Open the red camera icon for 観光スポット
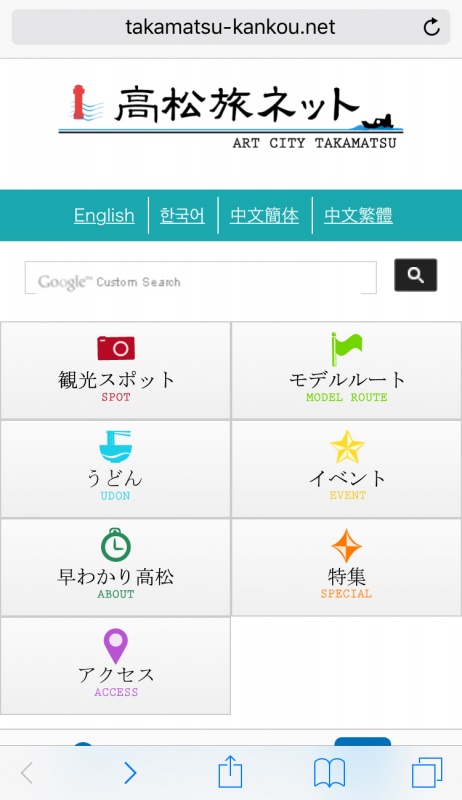 pyautogui.click(x=116, y=348)
